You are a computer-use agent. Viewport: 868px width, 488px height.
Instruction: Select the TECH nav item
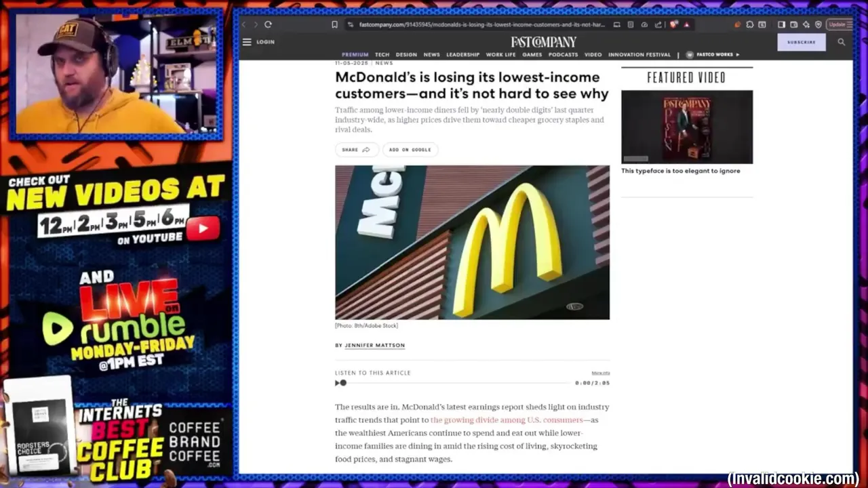pyautogui.click(x=382, y=55)
